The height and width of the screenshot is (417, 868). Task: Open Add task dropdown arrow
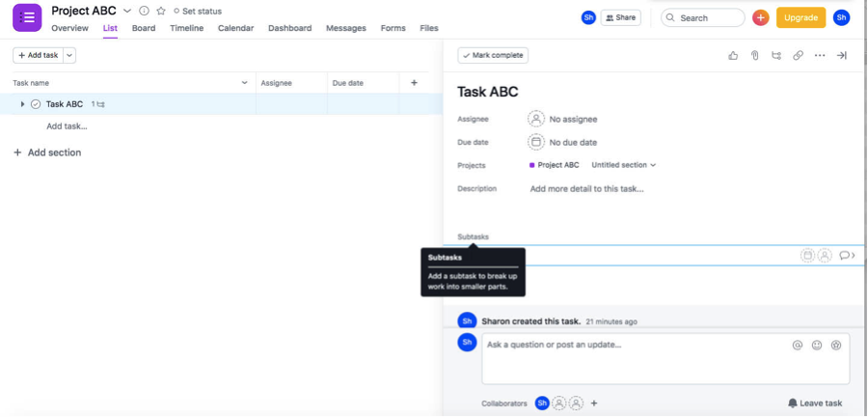[x=69, y=56]
